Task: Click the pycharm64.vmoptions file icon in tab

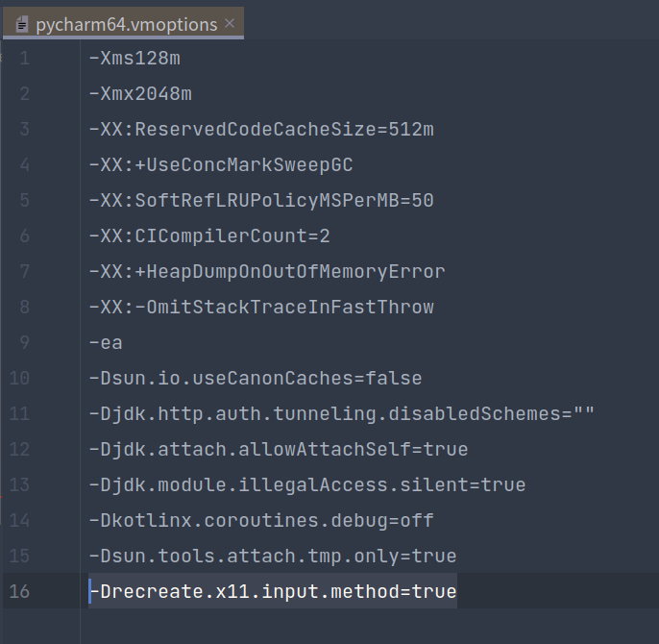Action: 22,25
